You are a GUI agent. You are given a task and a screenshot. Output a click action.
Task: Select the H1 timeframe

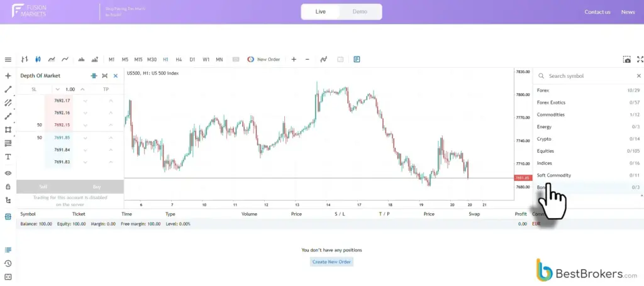[x=165, y=60]
